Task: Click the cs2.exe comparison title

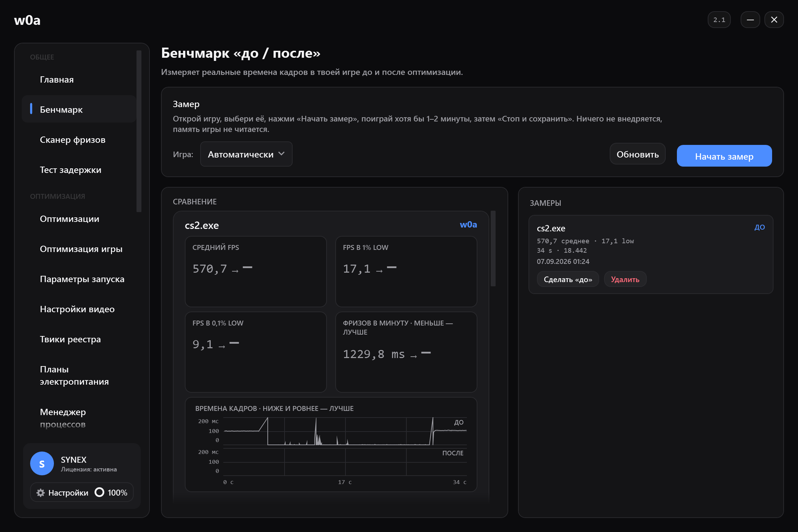Action: point(202,225)
